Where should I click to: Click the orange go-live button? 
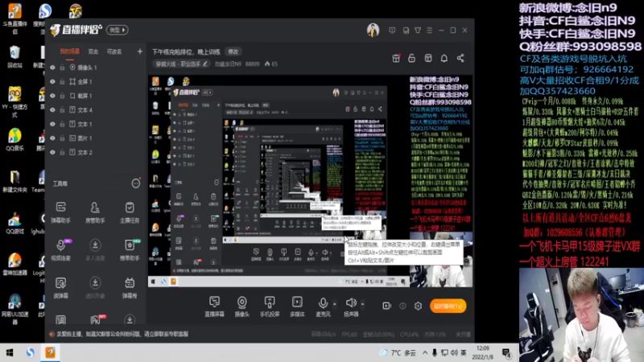pyautogui.click(x=448, y=306)
